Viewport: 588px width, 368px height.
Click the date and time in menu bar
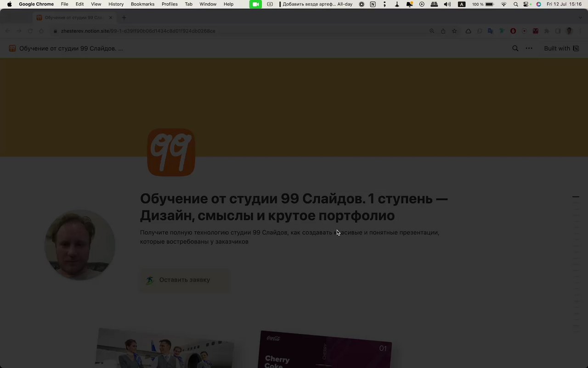click(564, 4)
